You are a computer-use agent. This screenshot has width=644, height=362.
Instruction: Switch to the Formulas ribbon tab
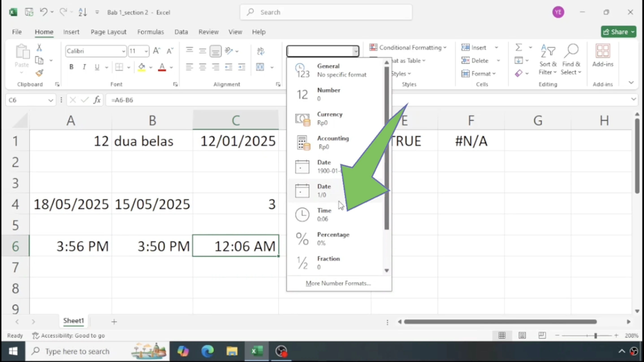[x=151, y=32]
